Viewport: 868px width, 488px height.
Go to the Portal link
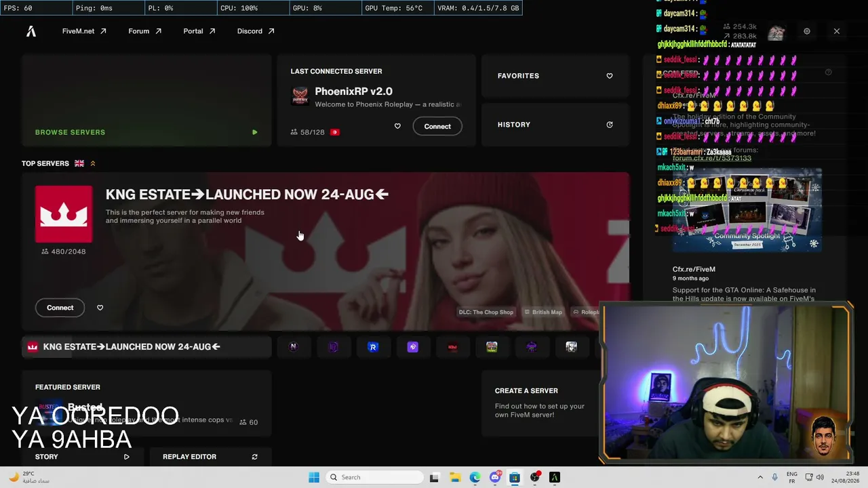[x=199, y=31]
